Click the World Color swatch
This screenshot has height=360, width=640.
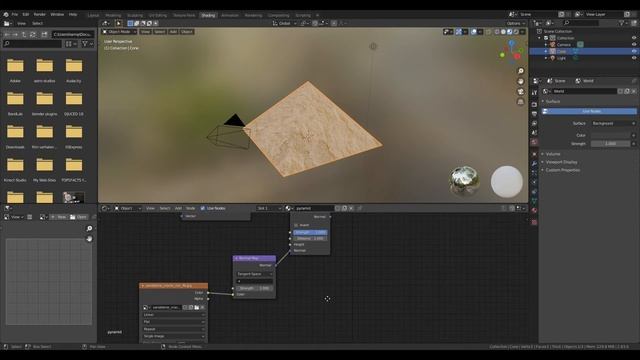(610, 135)
